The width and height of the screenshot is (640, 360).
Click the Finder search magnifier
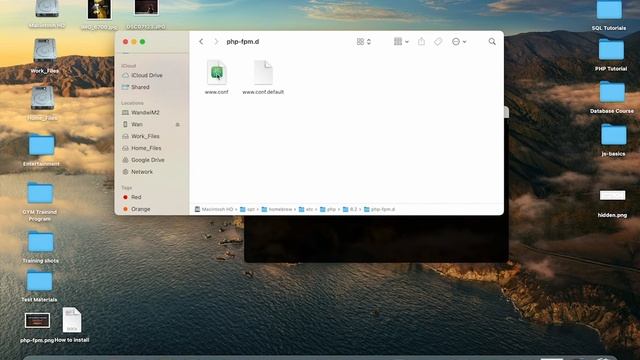[492, 42]
